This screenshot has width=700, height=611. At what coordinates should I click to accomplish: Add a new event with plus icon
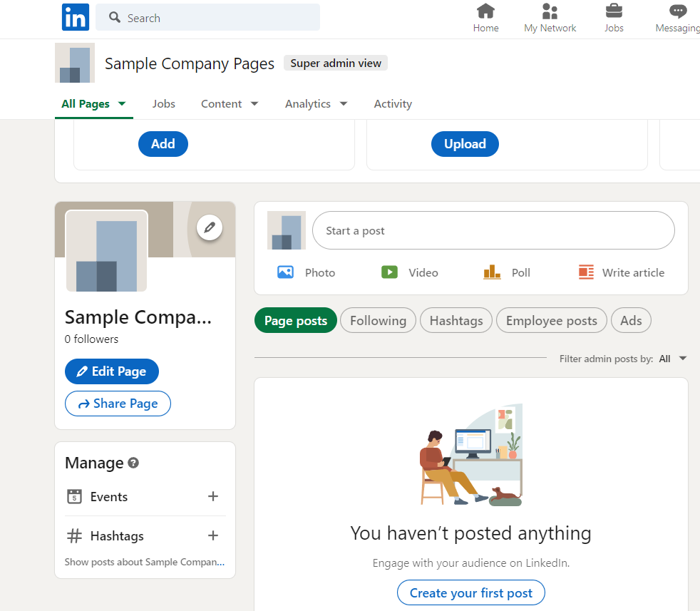[213, 496]
